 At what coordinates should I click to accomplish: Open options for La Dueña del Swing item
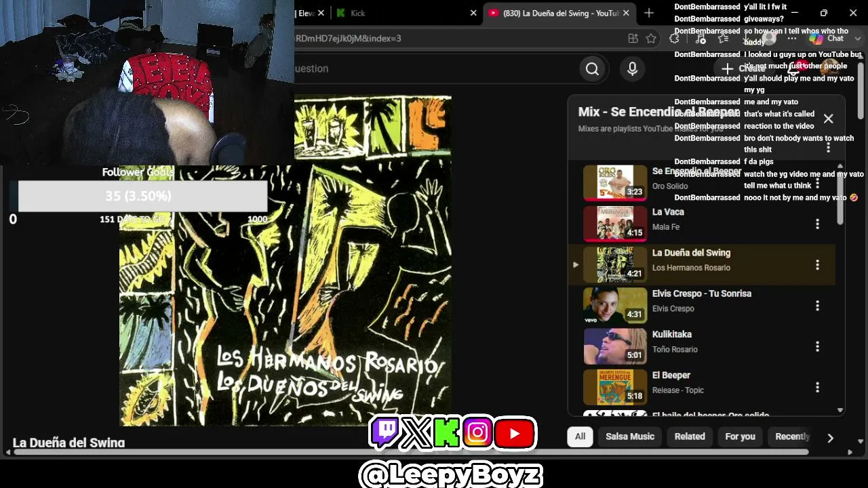tap(817, 264)
